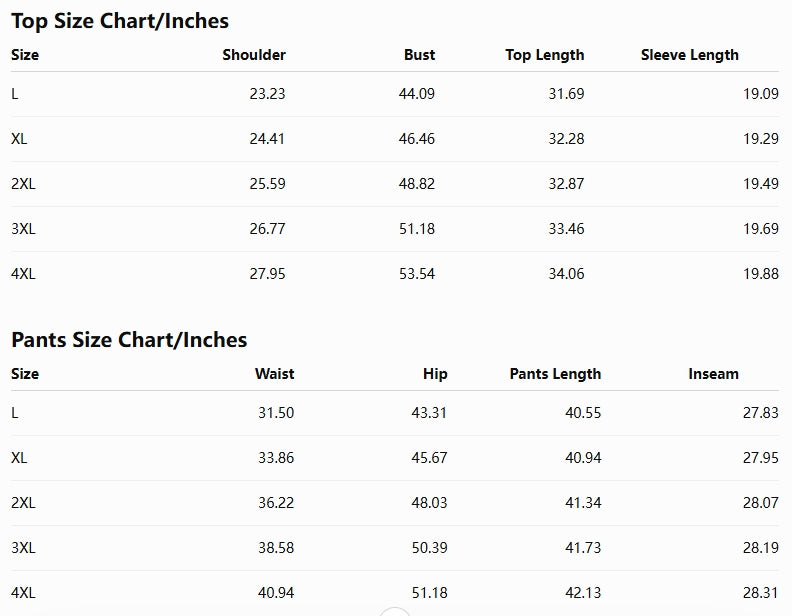Click the hip value 50.39
The width and height of the screenshot is (792, 616).
(429, 547)
